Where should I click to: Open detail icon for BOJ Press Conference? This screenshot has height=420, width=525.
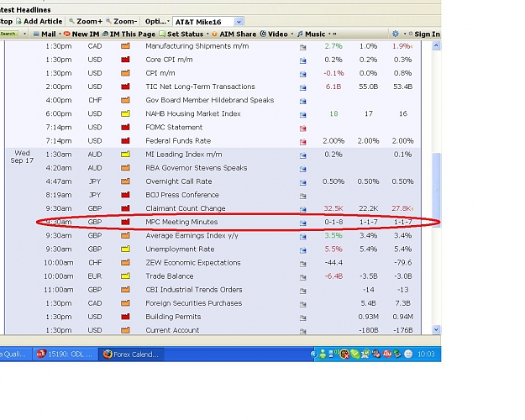pos(302,196)
